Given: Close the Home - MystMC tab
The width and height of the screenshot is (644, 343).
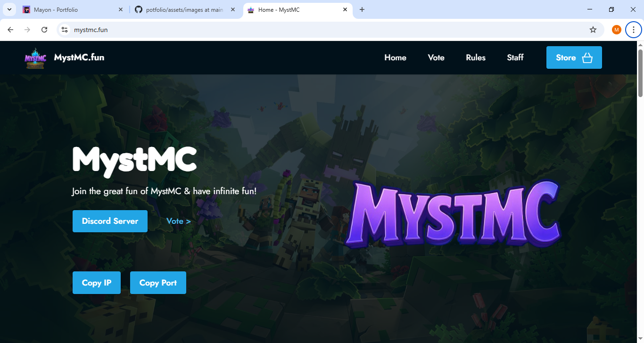Looking at the screenshot, I should pyautogui.click(x=345, y=9).
